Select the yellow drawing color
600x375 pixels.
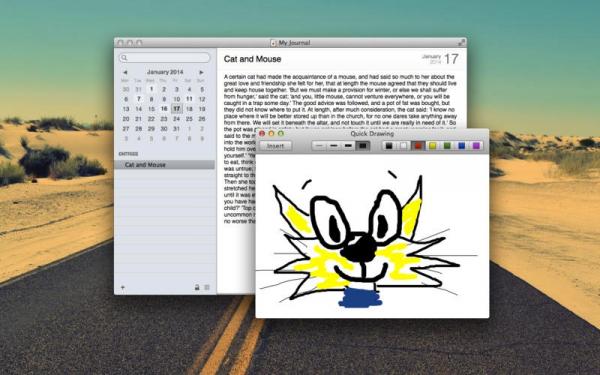[433, 146]
